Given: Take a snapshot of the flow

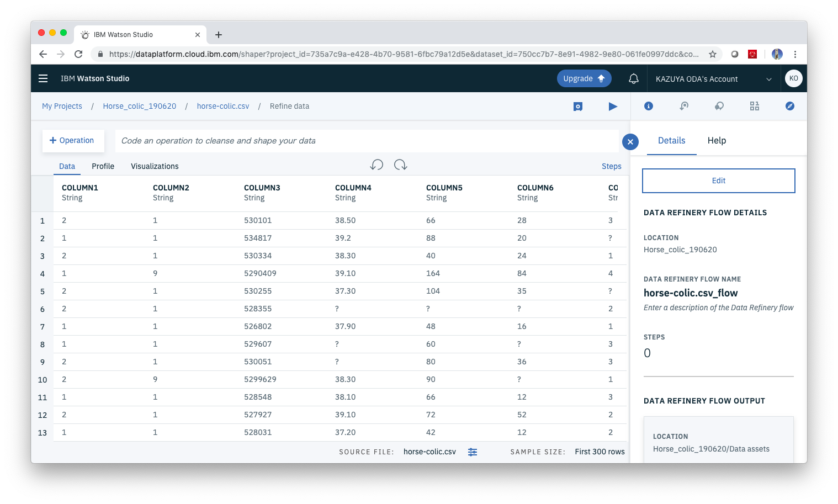Looking at the screenshot, I should [x=577, y=106].
